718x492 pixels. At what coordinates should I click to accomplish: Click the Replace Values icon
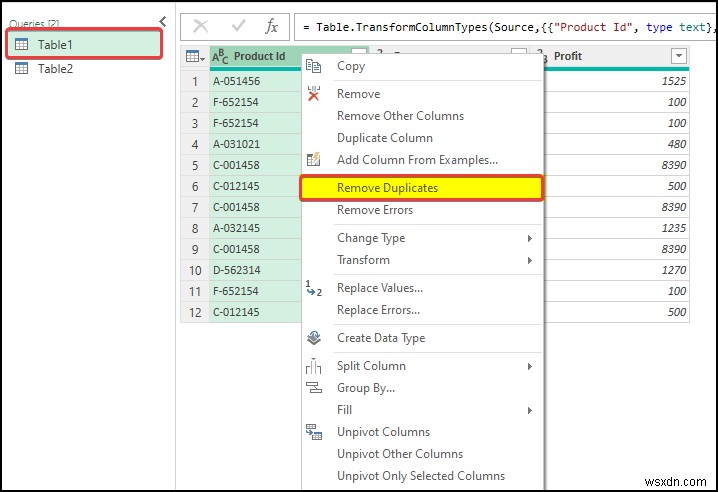coord(314,288)
